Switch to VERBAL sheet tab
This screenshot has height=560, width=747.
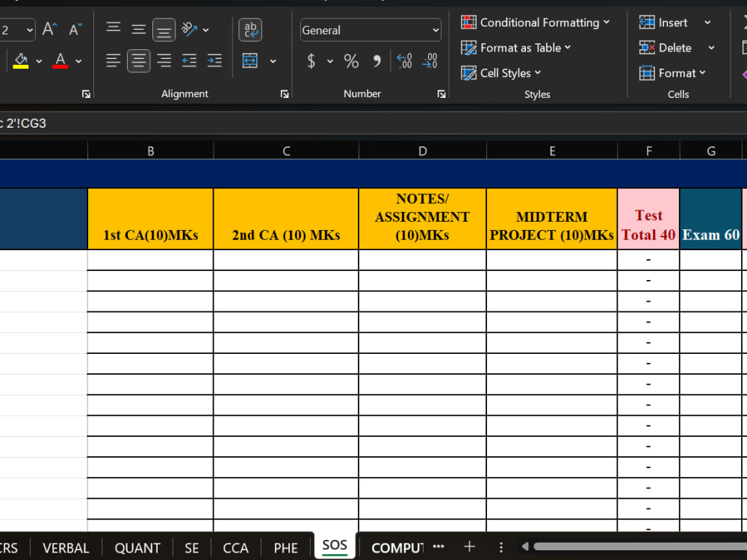pos(66,547)
